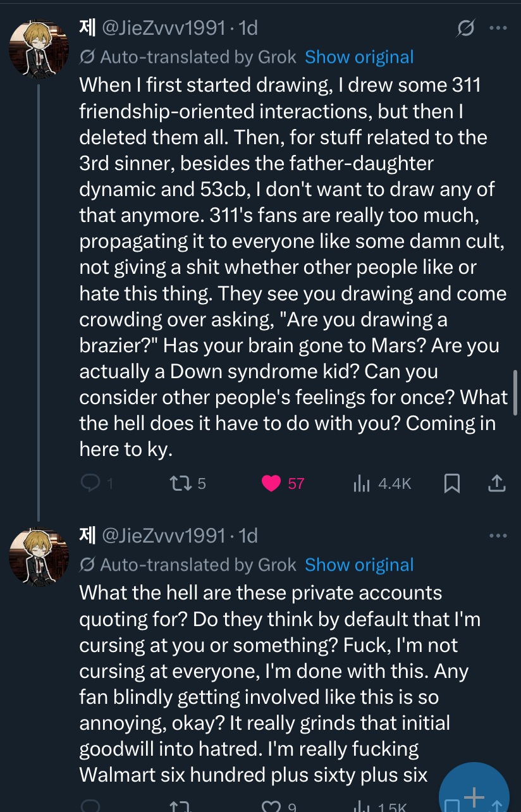The image size is (521, 812).
Task: Like the second tweet with 9 likes
Action: click(x=271, y=806)
